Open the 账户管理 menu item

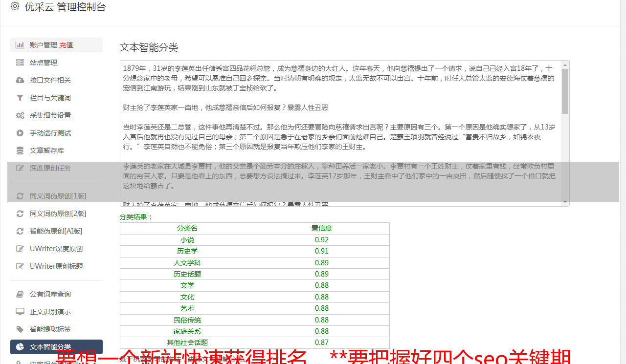pyautogui.click(x=56, y=45)
